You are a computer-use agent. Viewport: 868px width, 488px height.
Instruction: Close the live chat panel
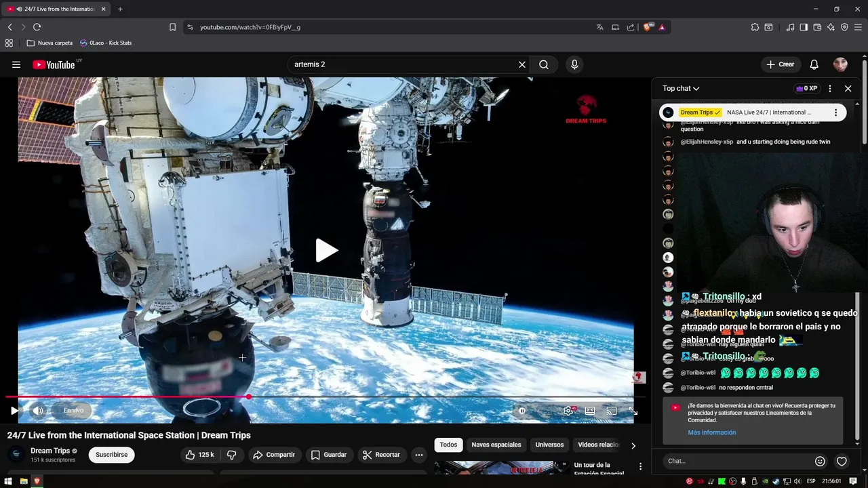[x=848, y=88]
